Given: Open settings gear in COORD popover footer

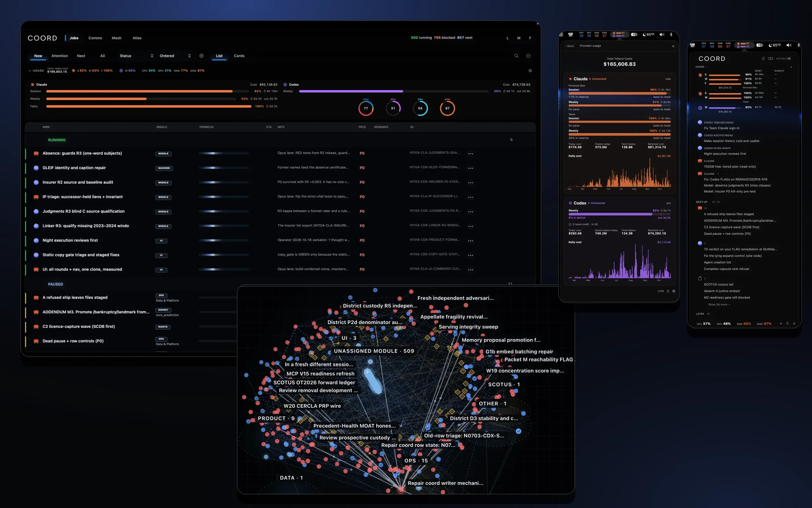Looking at the screenshot, I should tap(794, 323).
